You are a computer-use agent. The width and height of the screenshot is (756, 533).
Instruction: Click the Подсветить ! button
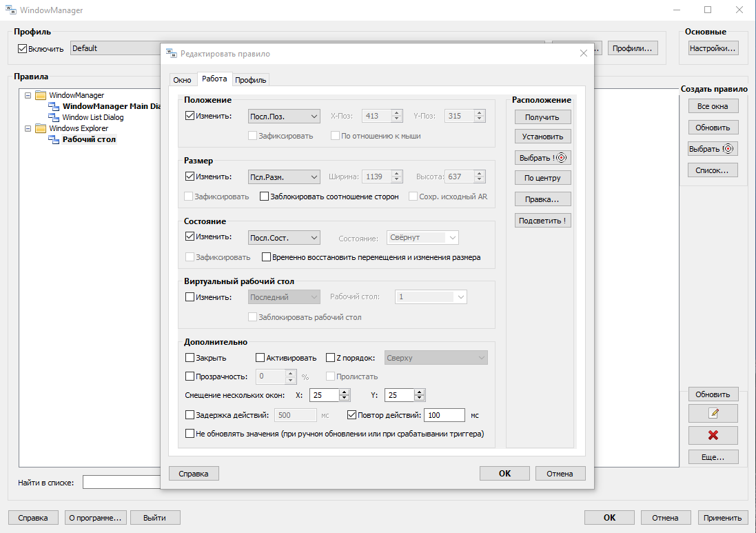[x=542, y=221]
